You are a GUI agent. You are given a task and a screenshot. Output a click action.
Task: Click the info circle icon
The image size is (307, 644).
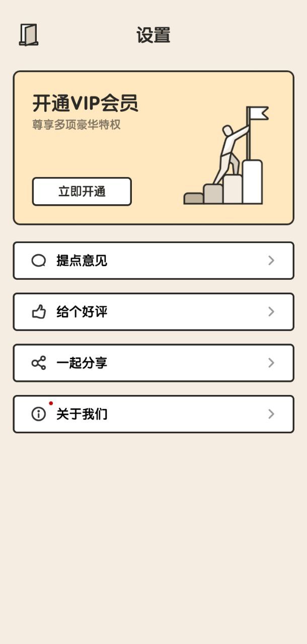(39, 414)
